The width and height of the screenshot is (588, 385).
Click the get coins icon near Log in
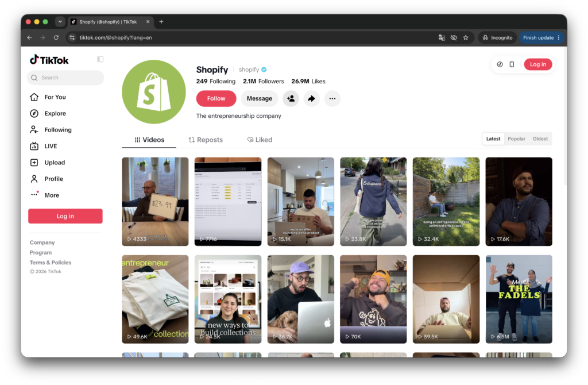[500, 64]
